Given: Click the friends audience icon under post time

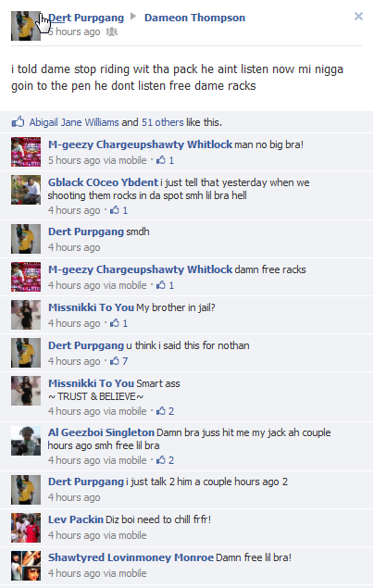Looking at the screenshot, I should coord(112,31).
